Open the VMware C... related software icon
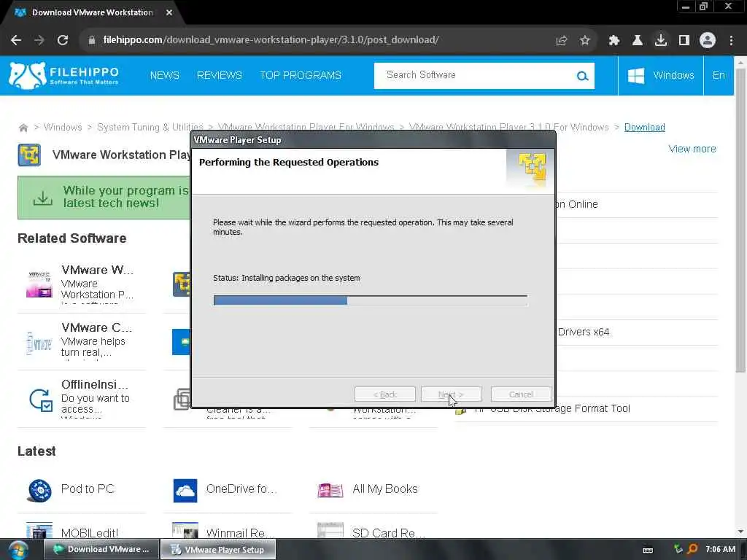The height and width of the screenshot is (560, 747). click(39, 343)
